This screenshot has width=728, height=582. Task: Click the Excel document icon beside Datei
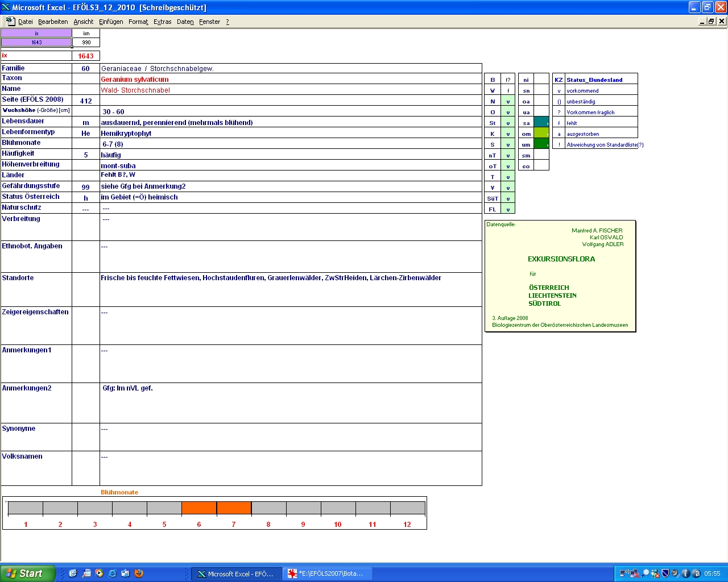tap(10, 21)
